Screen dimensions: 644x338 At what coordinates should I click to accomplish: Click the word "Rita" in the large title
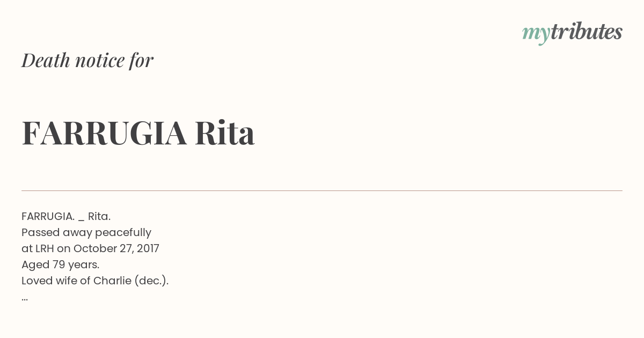click(x=224, y=133)
